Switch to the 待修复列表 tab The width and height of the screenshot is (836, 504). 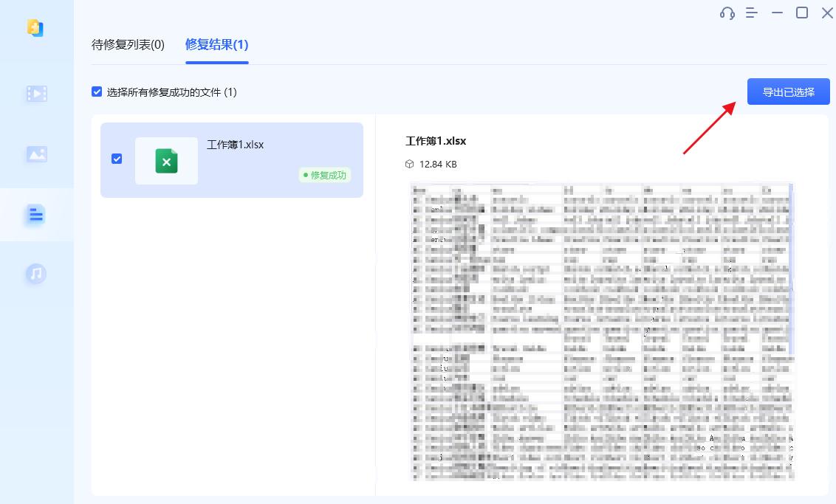129,44
